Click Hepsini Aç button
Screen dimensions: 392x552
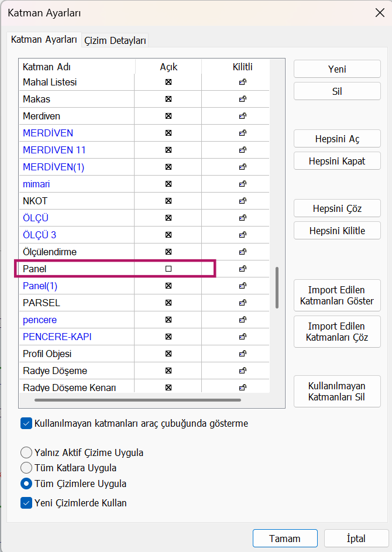pyautogui.click(x=337, y=139)
